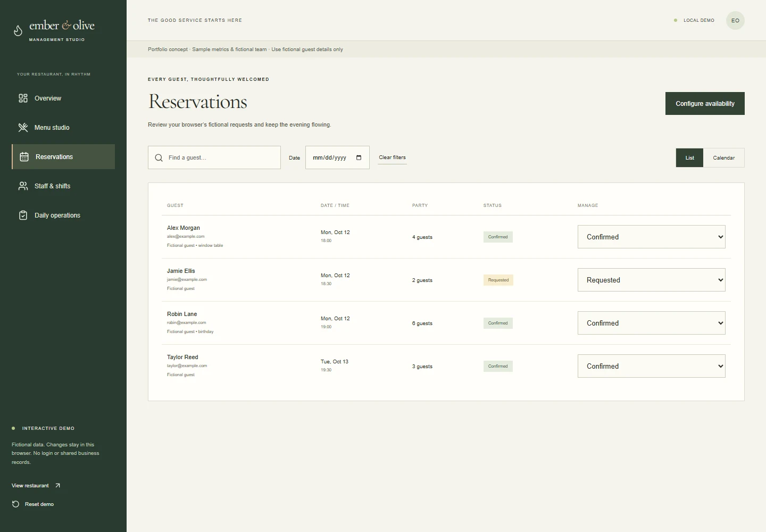Open the EO profile avatar
Image resolution: width=766 pixels, height=532 pixels.
point(735,20)
